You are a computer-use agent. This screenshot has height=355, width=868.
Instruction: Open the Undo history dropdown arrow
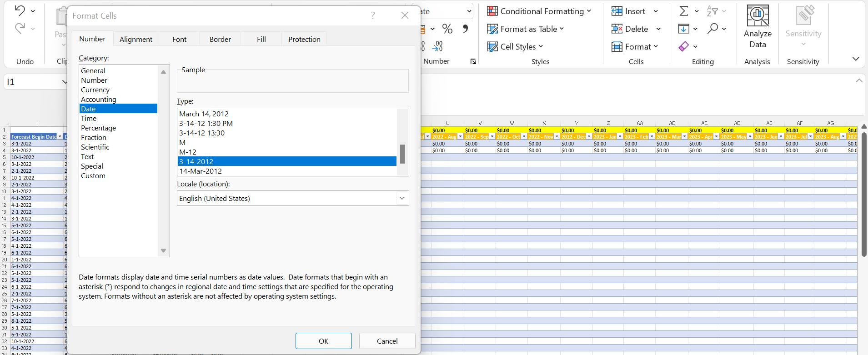tap(33, 11)
